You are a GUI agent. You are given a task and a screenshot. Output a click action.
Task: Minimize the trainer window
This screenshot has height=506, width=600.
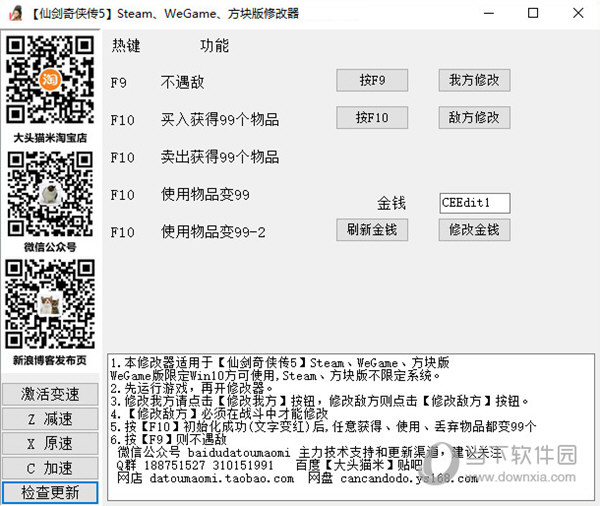(489, 13)
